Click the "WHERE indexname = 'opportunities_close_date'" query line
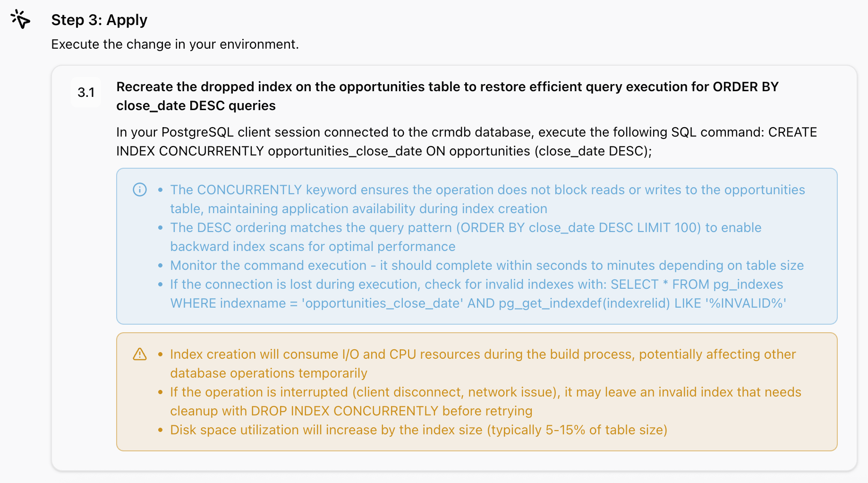 [x=478, y=303]
